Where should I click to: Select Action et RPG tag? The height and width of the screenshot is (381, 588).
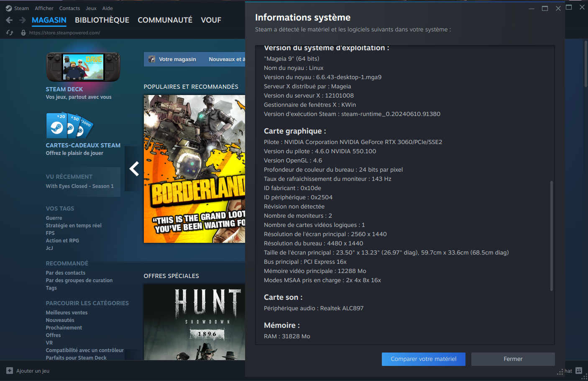[x=62, y=241]
